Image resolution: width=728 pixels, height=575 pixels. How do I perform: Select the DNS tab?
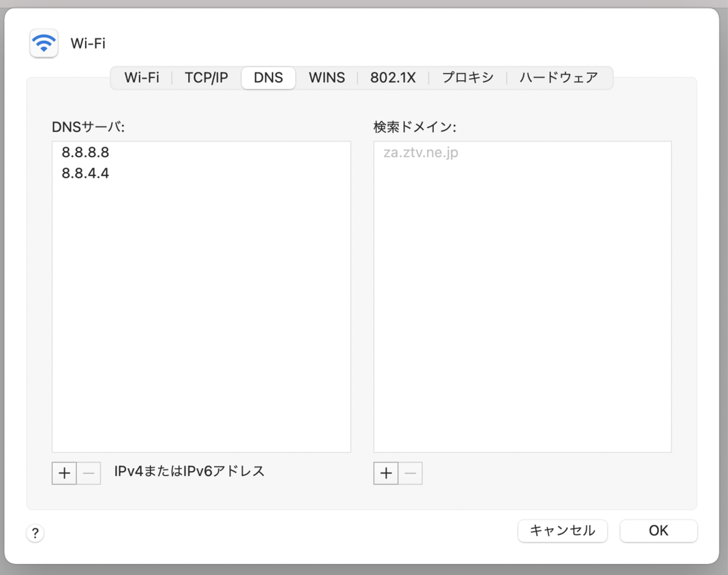[x=268, y=78]
